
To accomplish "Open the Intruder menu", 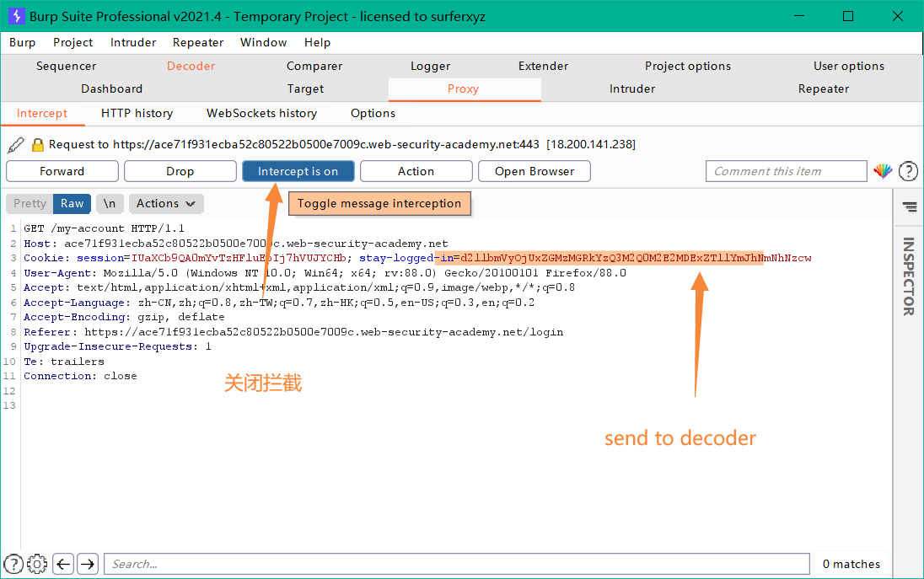I will pyautogui.click(x=133, y=42).
